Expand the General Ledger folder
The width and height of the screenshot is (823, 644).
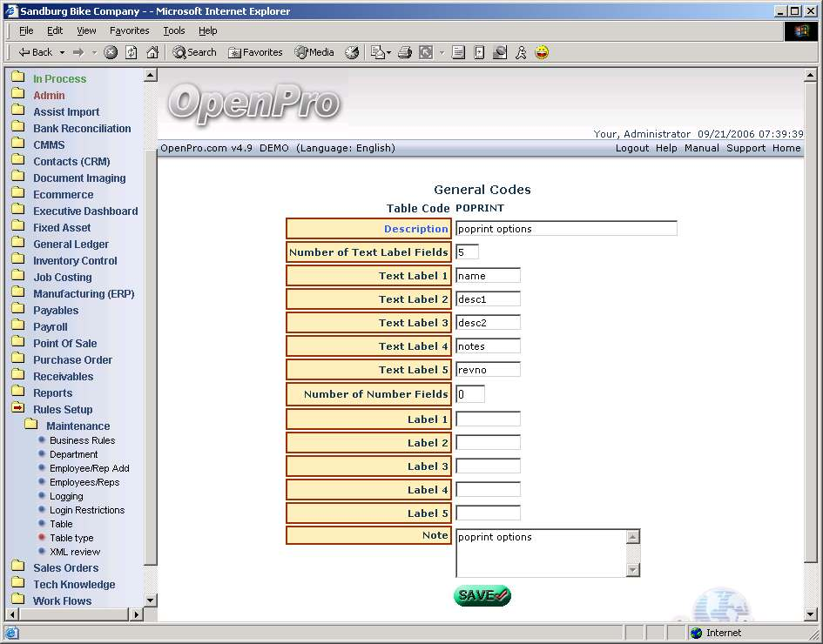[71, 245]
